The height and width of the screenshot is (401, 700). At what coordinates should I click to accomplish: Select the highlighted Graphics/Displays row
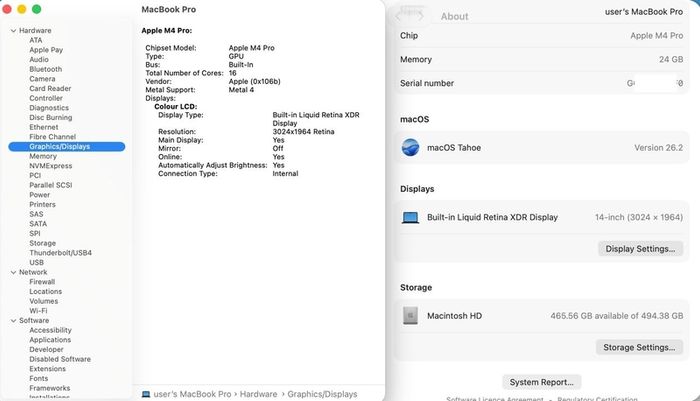pyautogui.click(x=67, y=146)
